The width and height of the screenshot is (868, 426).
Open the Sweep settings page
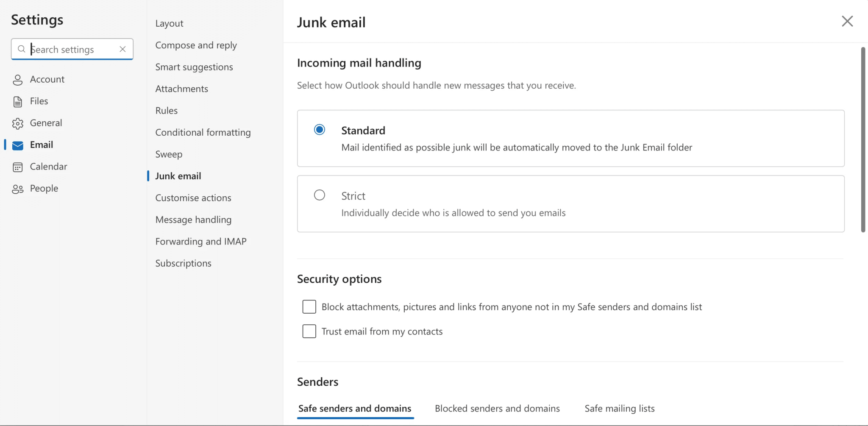(x=168, y=154)
